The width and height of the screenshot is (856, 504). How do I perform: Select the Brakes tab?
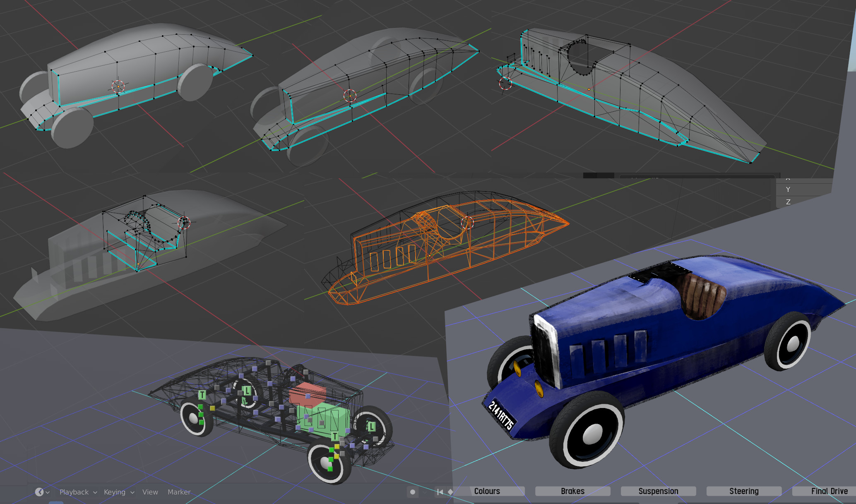pyautogui.click(x=572, y=491)
